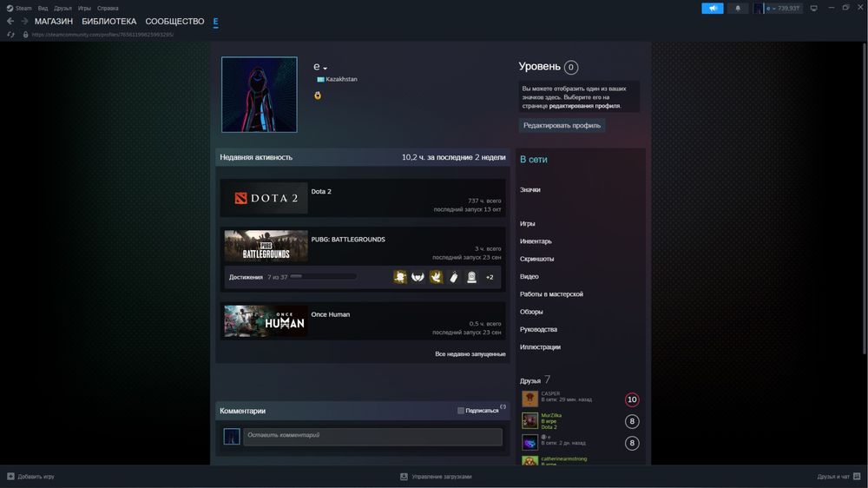This screenshot has width=868, height=488.
Task: Click the profile avatar image
Action: [x=259, y=94]
